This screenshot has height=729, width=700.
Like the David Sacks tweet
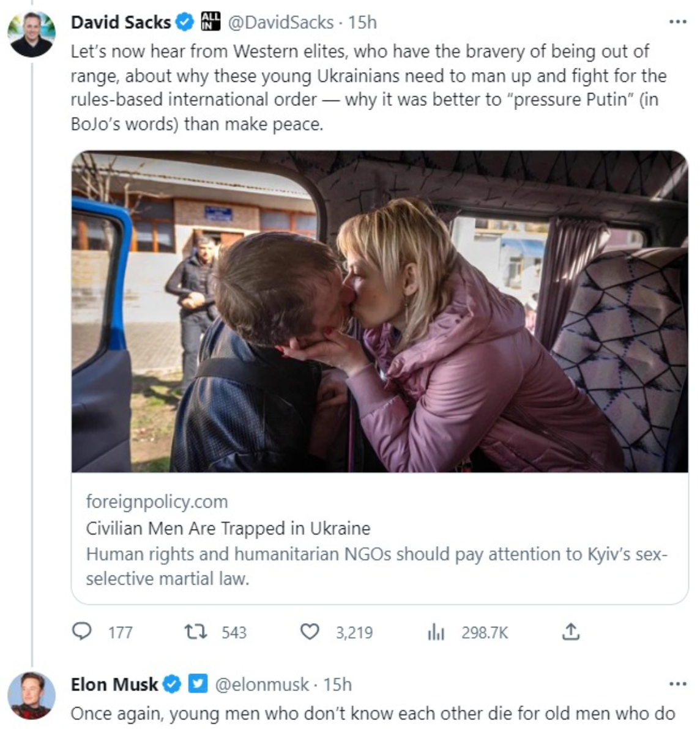pos(310,631)
